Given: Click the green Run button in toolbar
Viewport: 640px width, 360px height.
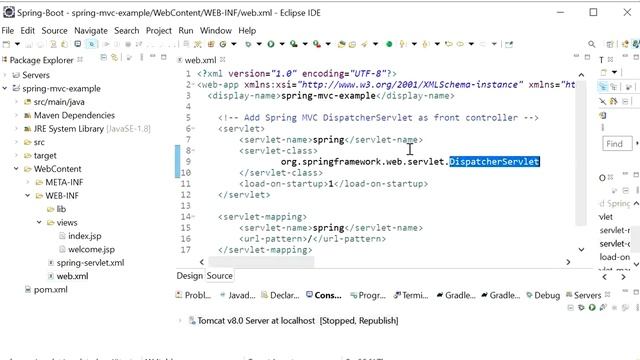Looking at the screenshot, I should coord(271,44).
